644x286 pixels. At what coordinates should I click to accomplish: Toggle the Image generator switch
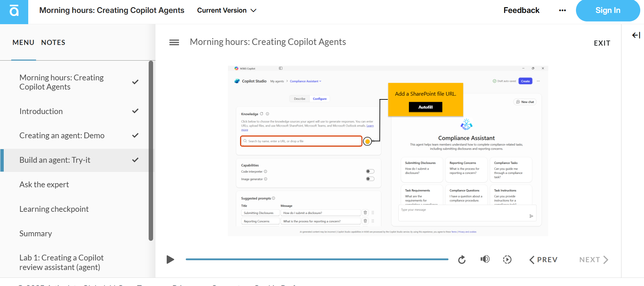(x=370, y=179)
